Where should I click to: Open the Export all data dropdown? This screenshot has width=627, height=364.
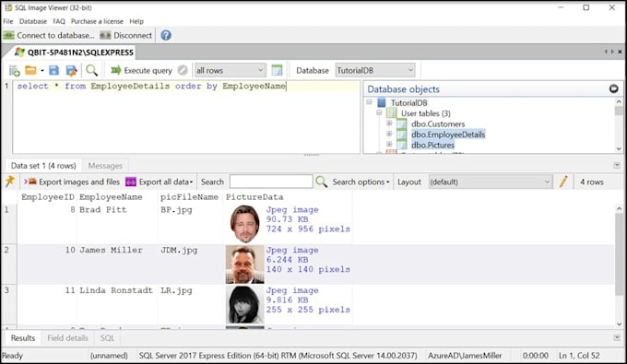160,182
